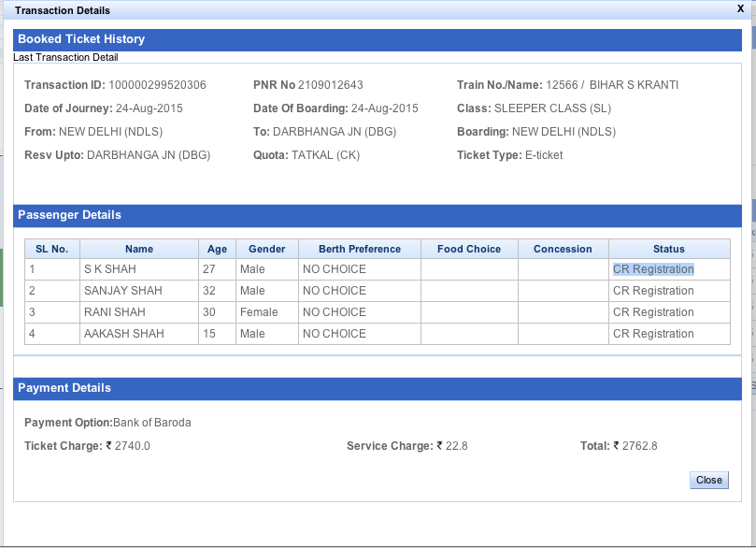Click the Close button at bottom right
The image size is (756, 548).
pos(708,480)
